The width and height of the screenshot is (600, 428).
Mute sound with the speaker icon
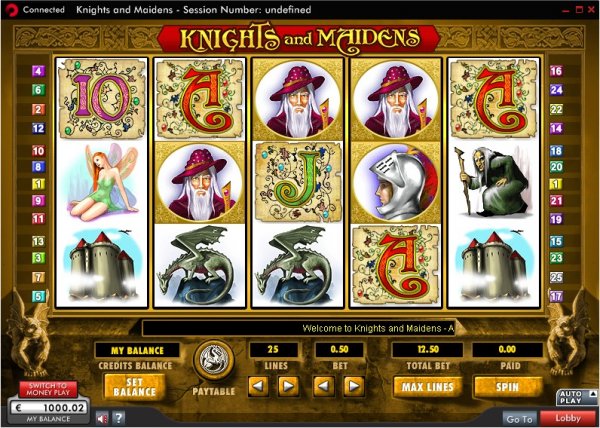(x=102, y=419)
